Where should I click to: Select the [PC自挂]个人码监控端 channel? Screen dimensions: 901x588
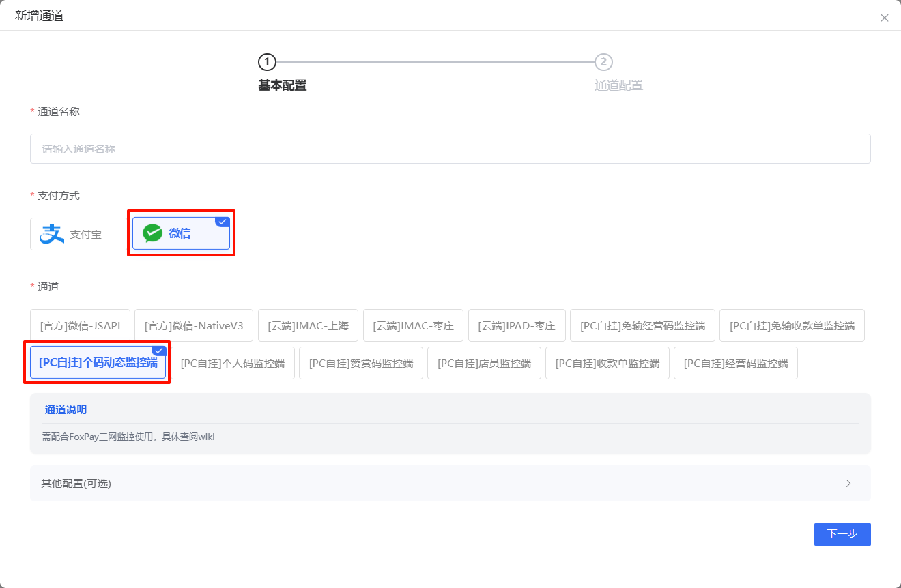(233, 363)
